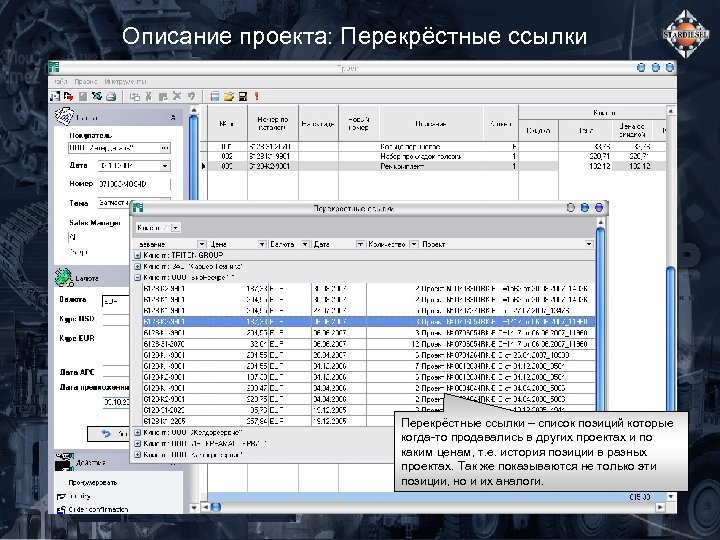Click the red exclamation mark toolbar icon
Screen dimensions: 720x540
(x=257, y=96)
